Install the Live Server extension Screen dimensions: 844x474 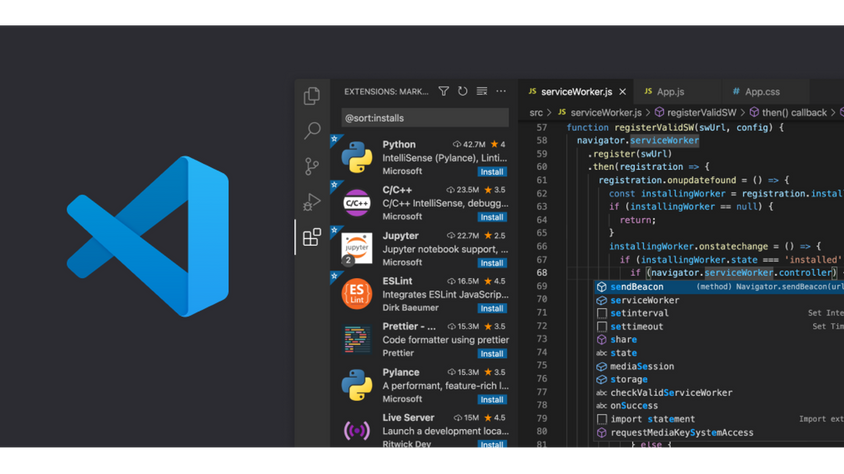(491, 444)
